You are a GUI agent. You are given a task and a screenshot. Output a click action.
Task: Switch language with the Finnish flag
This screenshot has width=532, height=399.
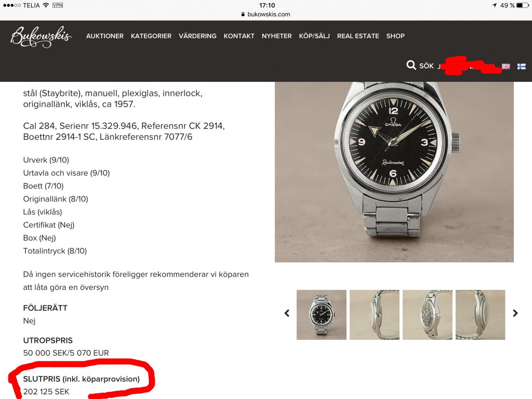pos(522,66)
